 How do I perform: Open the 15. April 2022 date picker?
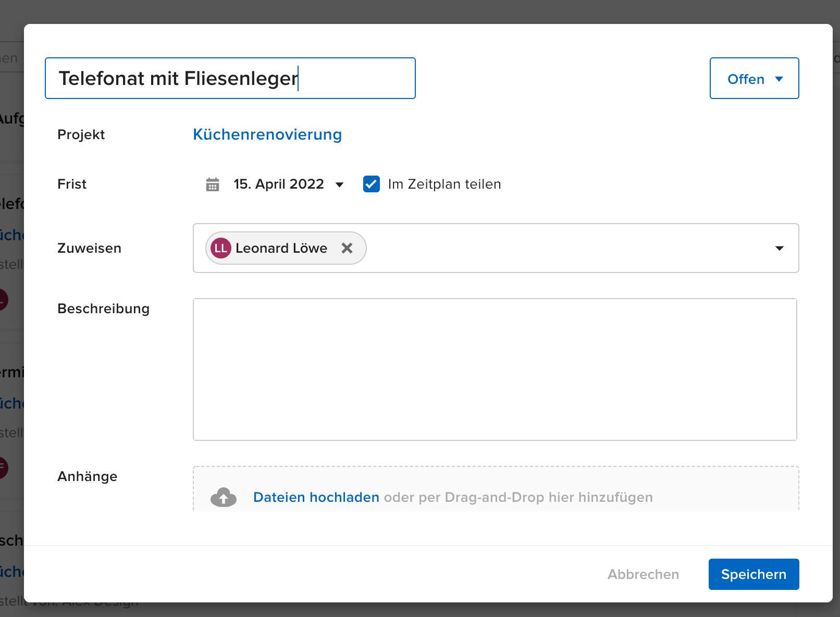click(289, 184)
